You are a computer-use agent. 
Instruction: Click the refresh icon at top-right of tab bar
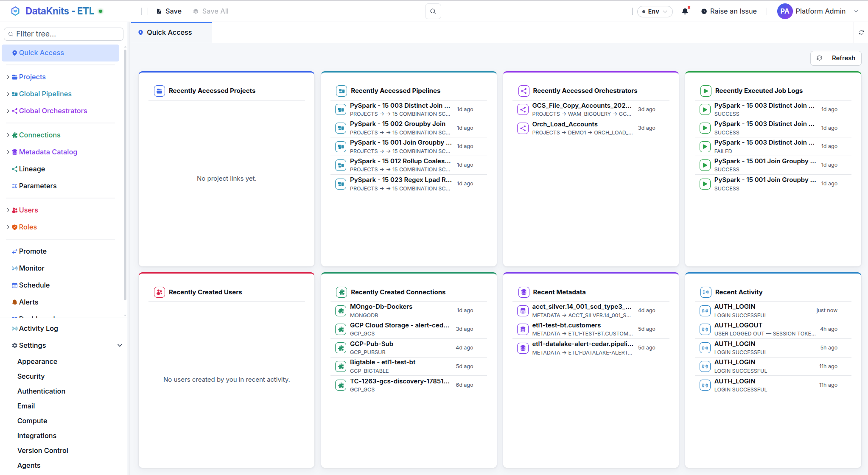[x=861, y=33]
